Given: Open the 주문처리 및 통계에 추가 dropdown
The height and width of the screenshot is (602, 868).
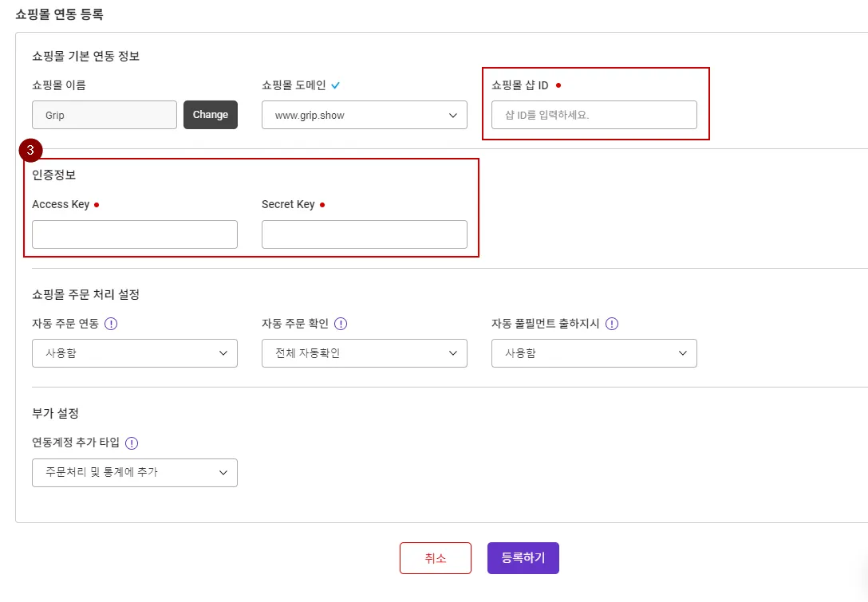Looking at the screenshot, I should (x=134, y=472).
